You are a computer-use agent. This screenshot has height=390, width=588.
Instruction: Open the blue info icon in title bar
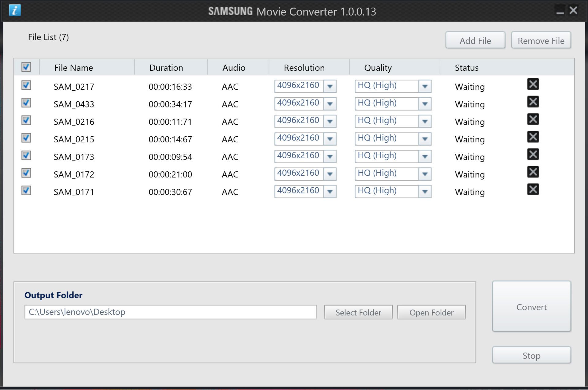tap(15, 10)
